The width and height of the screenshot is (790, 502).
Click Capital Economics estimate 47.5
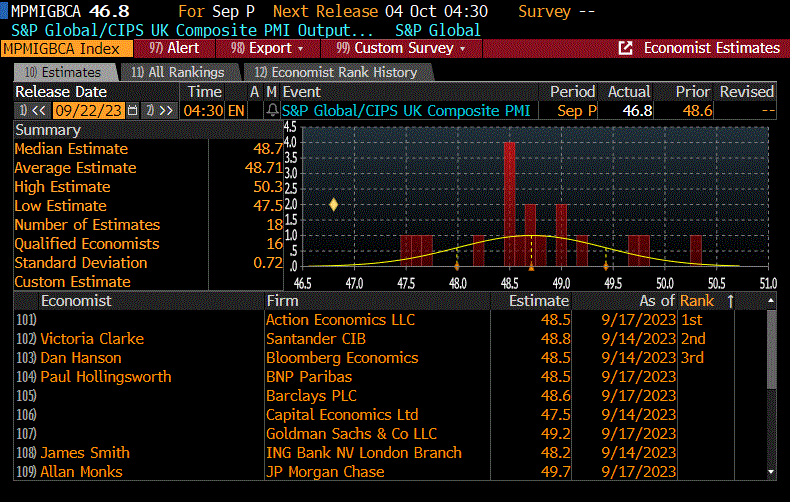(555, 415)
